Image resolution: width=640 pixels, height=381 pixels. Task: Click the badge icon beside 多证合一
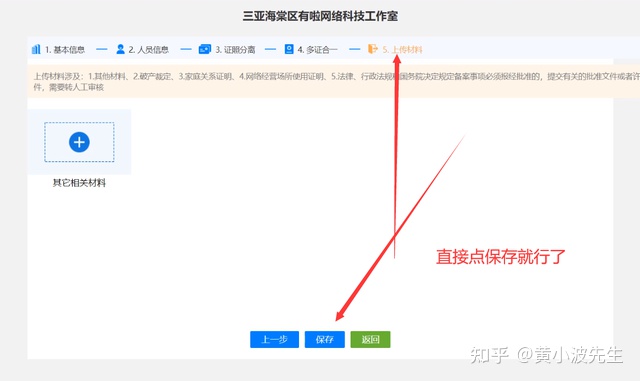(289, 49)
